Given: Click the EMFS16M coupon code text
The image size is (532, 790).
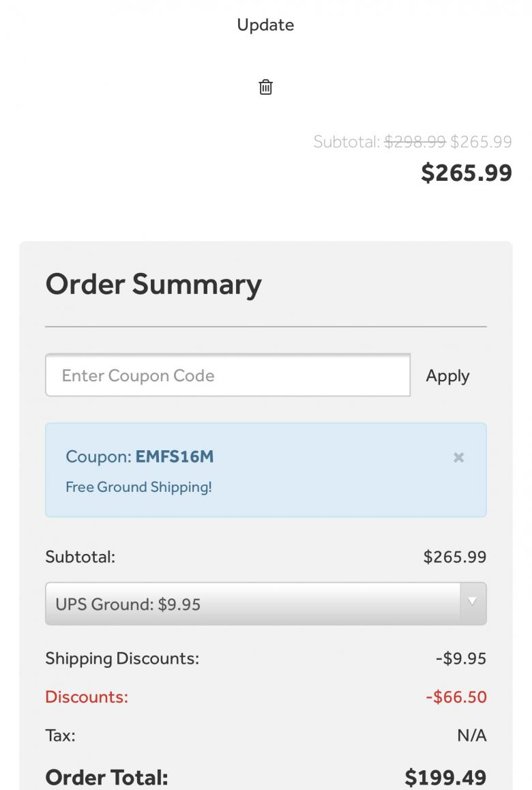Looking at the screenshot, I should (x=175, y=456).
